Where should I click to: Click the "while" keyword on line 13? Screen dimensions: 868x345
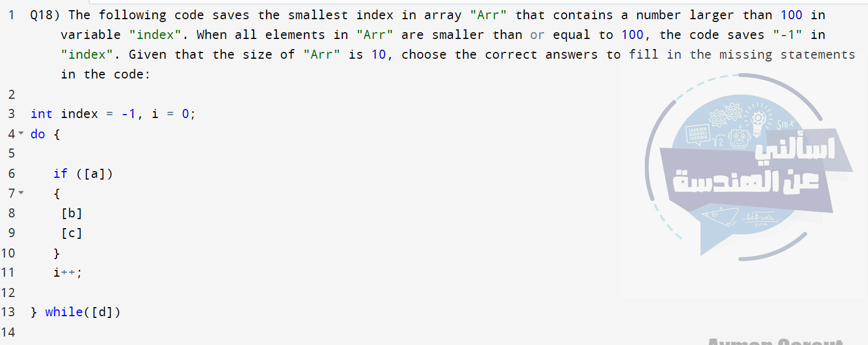point(64,312)
